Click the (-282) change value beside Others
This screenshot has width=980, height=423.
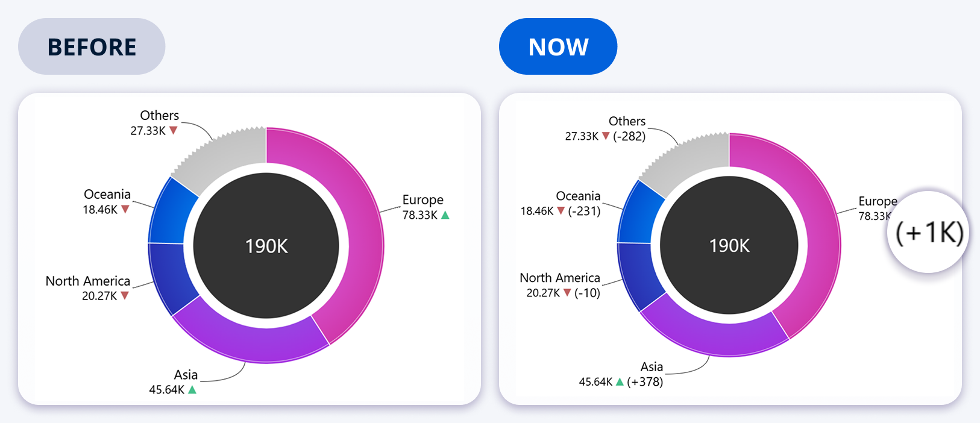pos(629,136)
